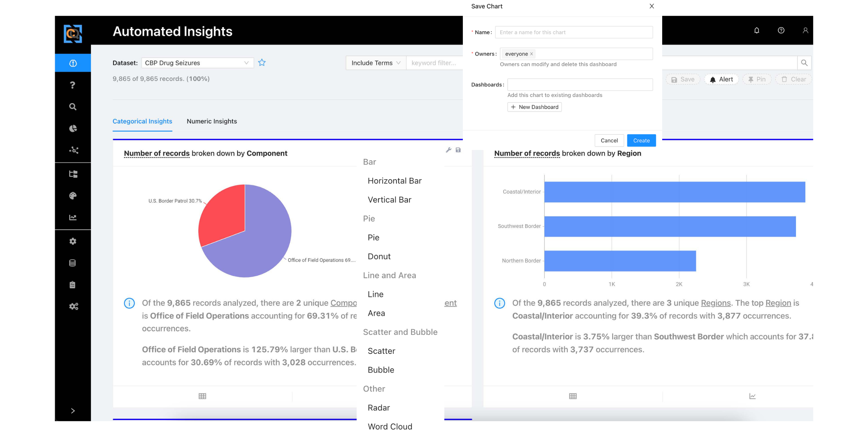Open the network graph tool in sidebar
Image resolution: width=868 pixels, height=437 pixels.
pos(72,150)
